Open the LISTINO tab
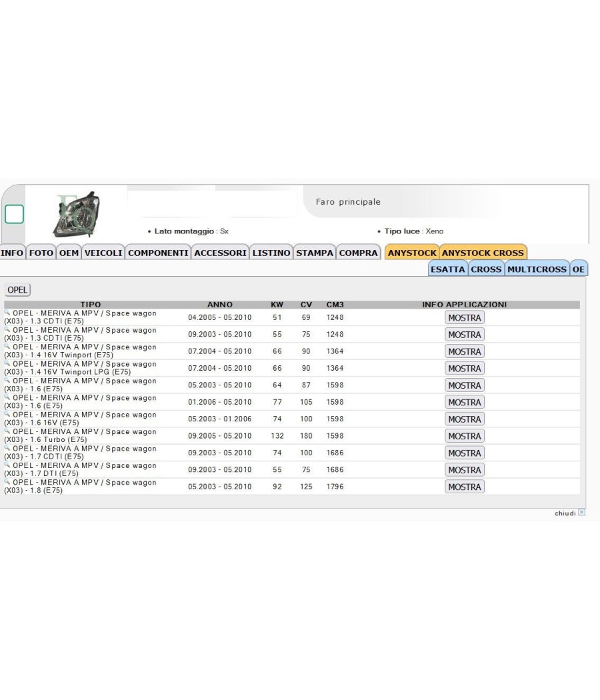The image size is (600, 700). click(271, 253)
